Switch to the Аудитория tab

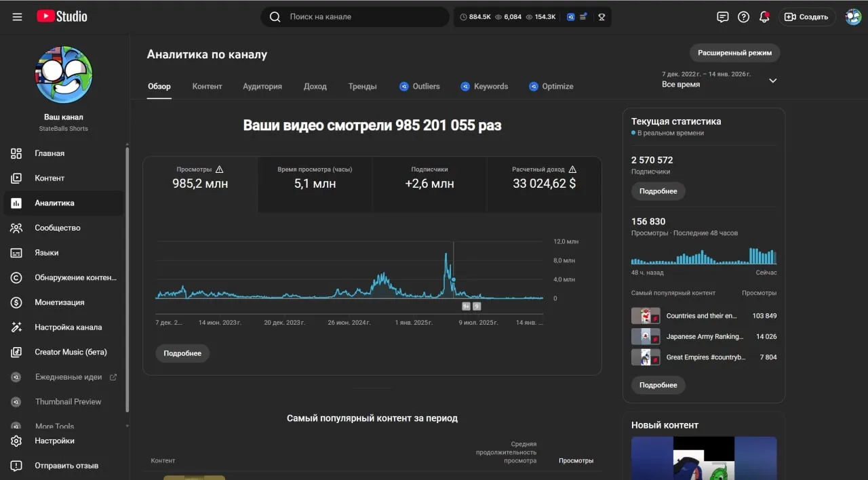click(262, 86)
